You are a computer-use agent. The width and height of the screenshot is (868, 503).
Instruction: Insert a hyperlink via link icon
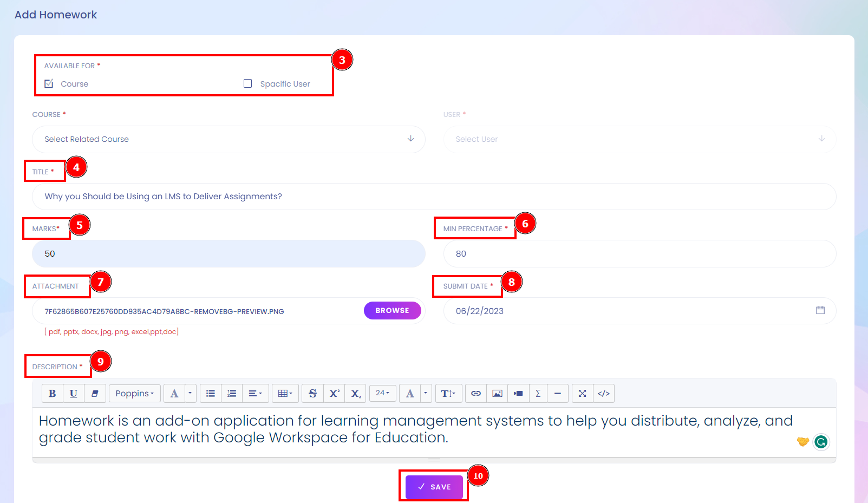click(x=476, y=394)
